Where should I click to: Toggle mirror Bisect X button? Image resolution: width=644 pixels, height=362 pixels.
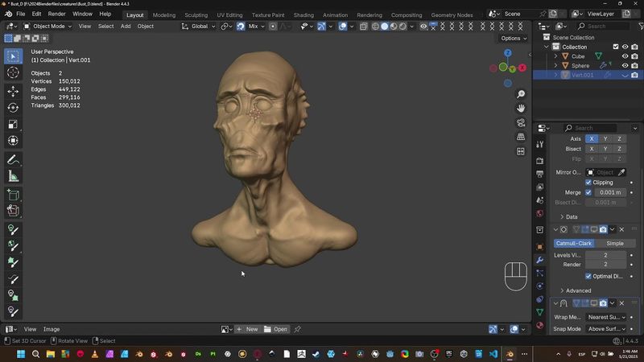point(592,149)
